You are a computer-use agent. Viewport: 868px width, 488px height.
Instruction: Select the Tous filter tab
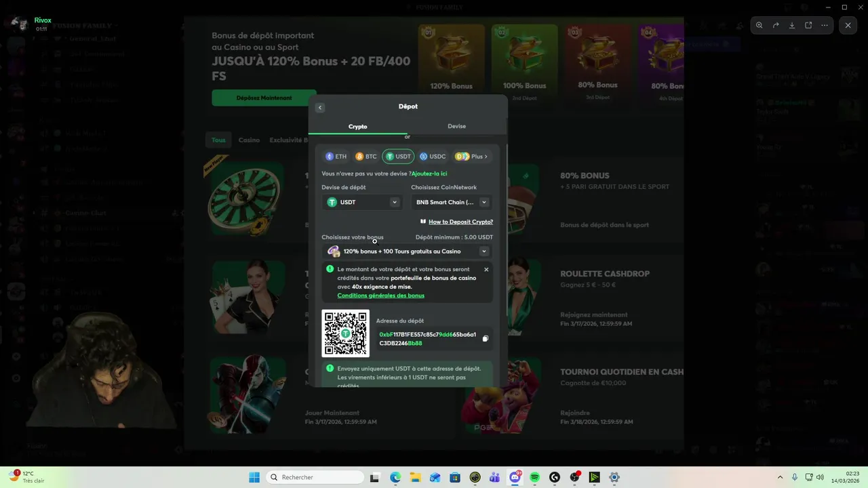(218, 140)
